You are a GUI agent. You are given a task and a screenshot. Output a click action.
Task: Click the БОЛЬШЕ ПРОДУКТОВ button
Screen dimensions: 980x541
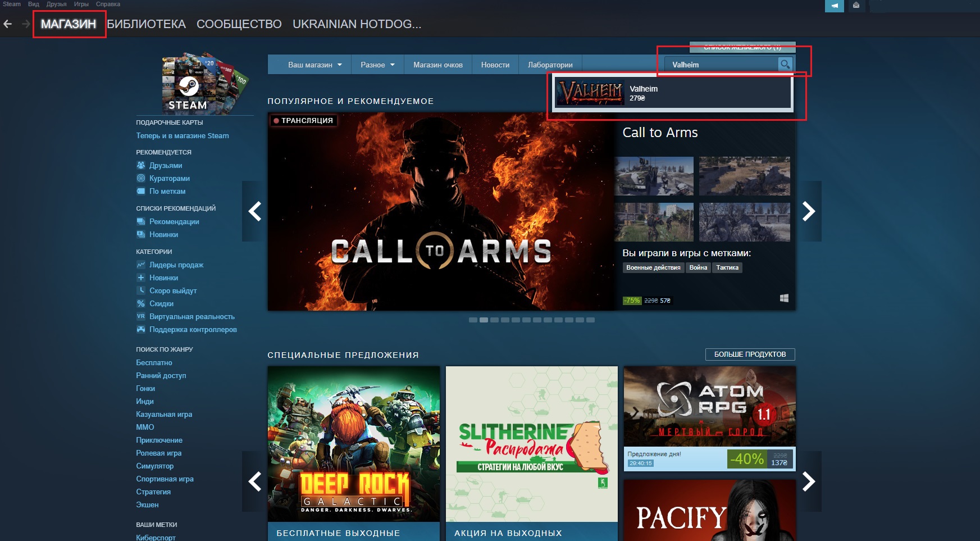pyautogui.click(x=750, y=354)
